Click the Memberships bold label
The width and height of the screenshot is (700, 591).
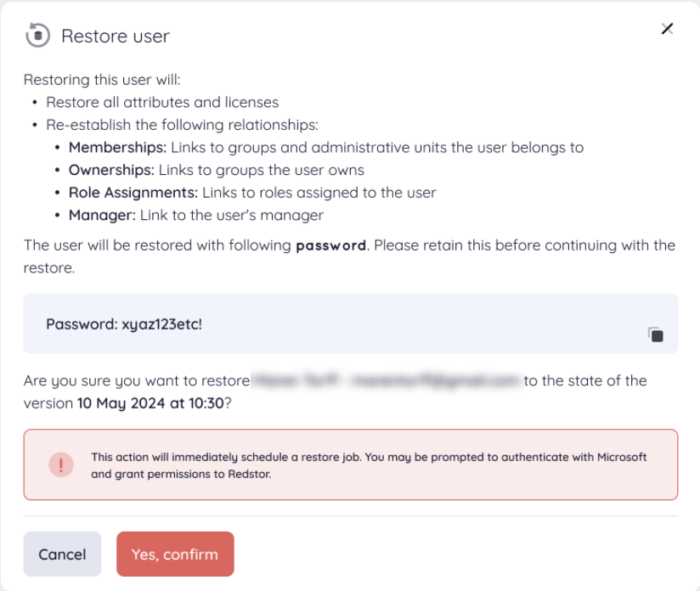(117, 147)
